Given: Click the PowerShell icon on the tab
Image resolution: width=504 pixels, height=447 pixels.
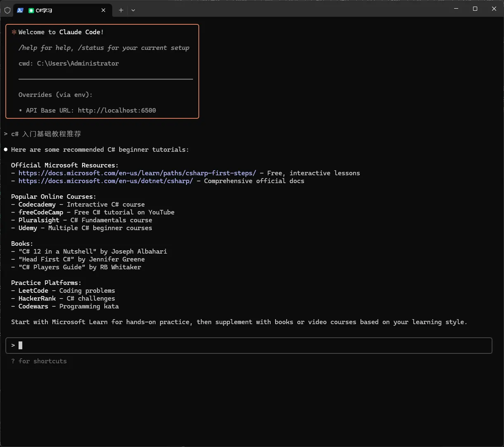Looking at the screenshot, I should click(x=20, y=10).
